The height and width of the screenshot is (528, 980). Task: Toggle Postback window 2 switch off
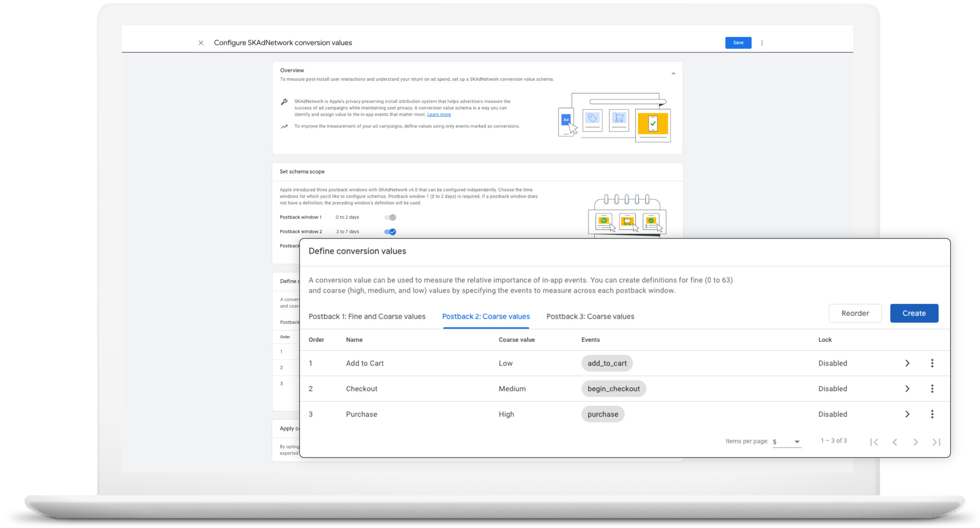390,231
